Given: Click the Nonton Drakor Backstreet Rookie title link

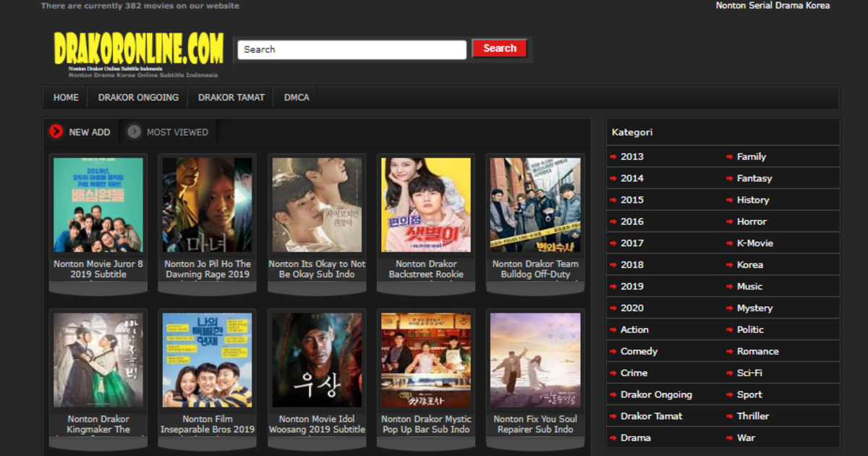Looking at the screenshot, I should 426,269.
